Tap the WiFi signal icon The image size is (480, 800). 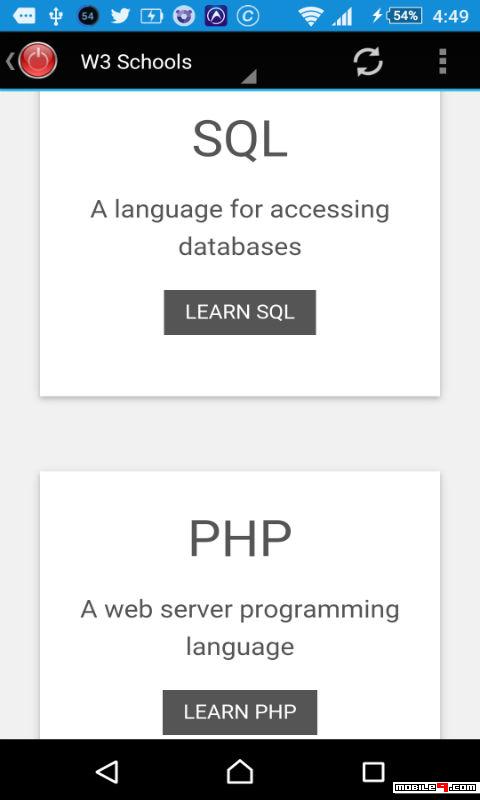pos(310,17)
